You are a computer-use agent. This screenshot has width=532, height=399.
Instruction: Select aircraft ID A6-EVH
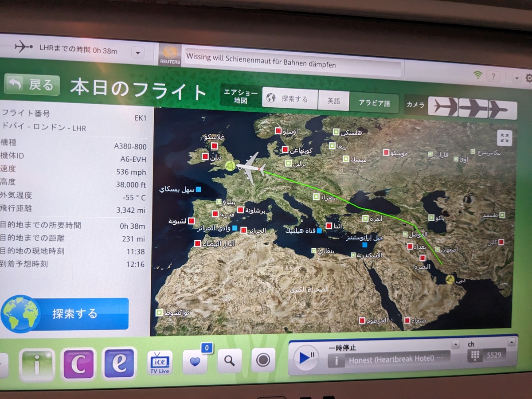click(133, 159)
